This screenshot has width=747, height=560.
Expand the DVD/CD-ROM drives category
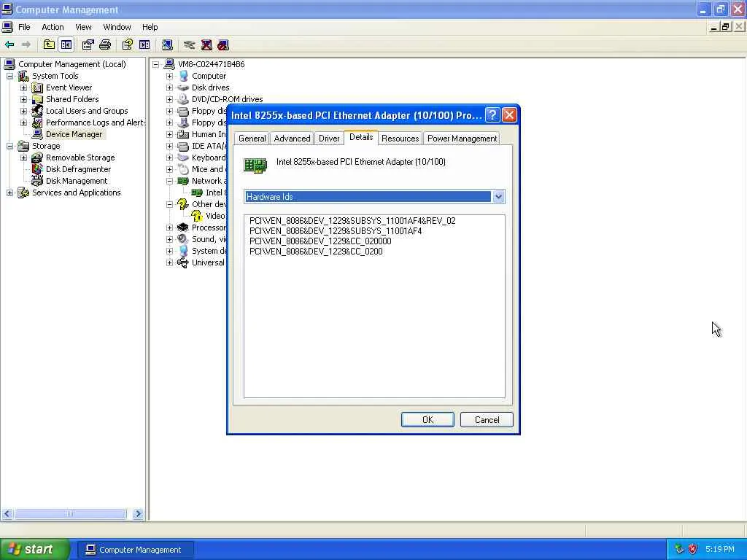coord(169,99)
